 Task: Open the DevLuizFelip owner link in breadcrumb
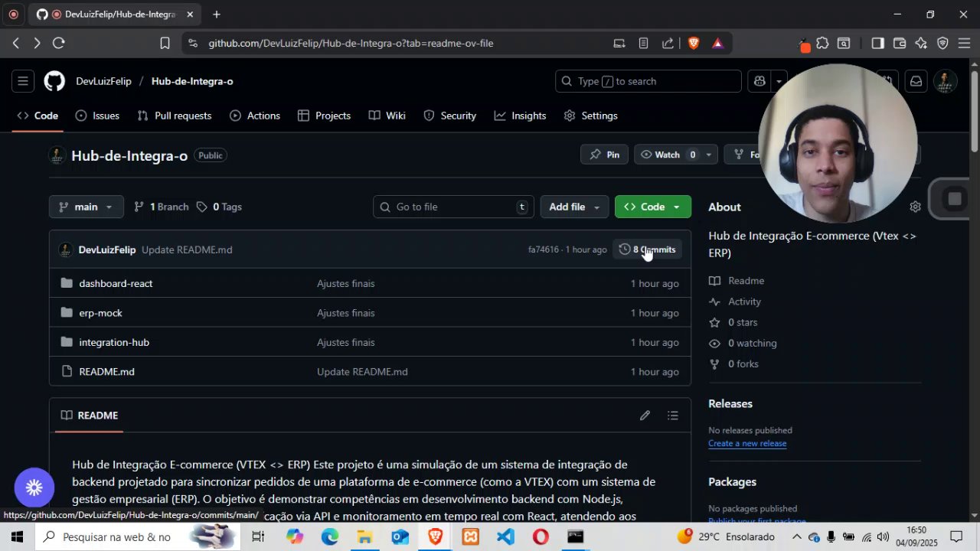pyautogui.click(x=103, y=81)
